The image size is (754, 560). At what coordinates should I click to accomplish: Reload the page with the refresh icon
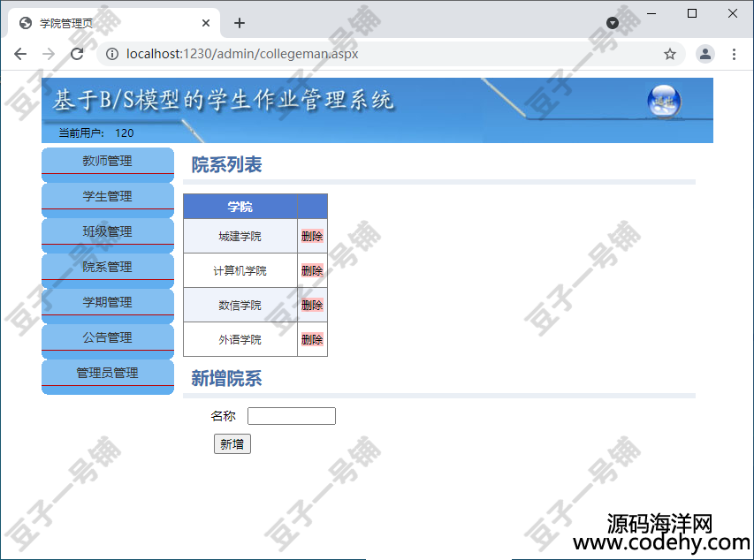(77, 54)
